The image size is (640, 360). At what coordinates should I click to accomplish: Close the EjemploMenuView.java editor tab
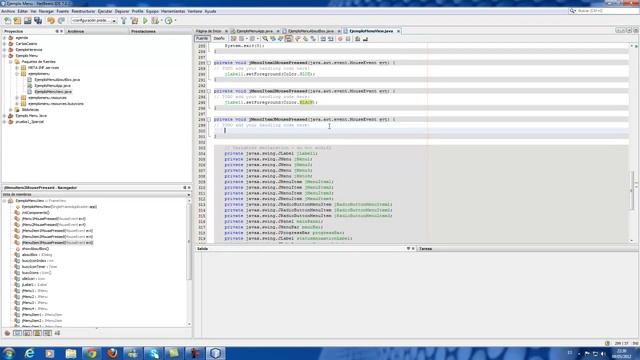pyautogui.click(x=398, y=31)
